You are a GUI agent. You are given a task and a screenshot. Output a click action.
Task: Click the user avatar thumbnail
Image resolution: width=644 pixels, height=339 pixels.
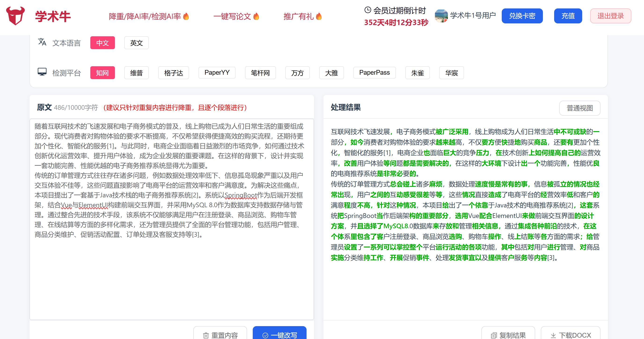441,16
